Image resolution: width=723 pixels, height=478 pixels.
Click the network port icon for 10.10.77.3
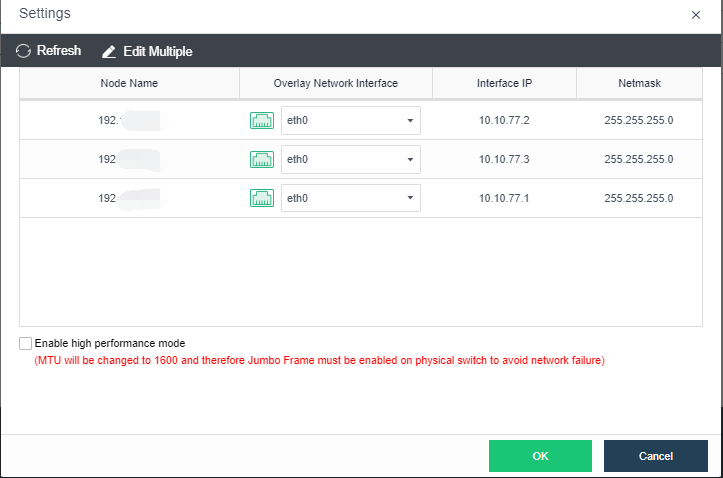click(261, 159)
